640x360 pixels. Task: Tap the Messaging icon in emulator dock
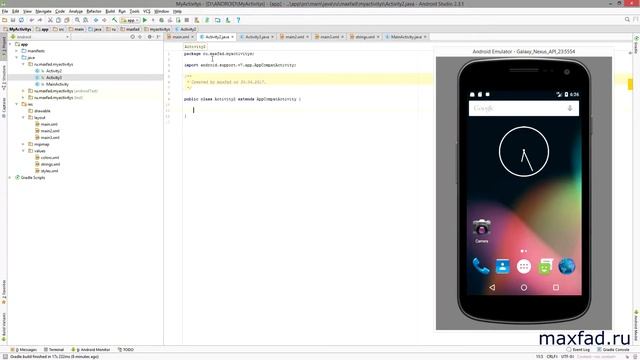(x=545, y=266)
